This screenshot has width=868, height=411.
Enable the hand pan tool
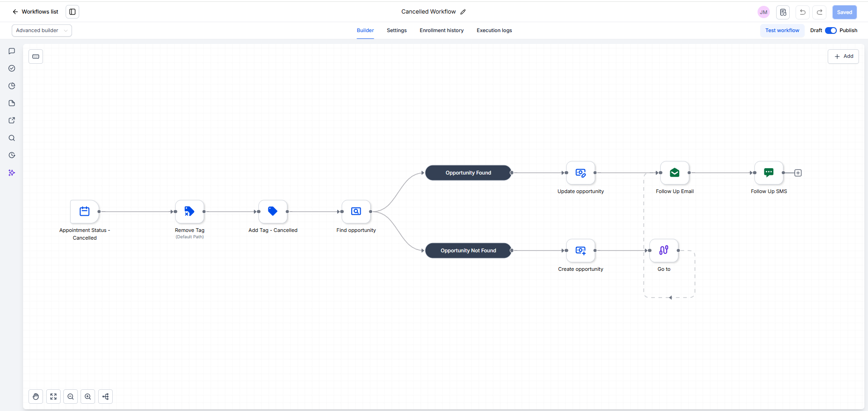pos(36,397)
